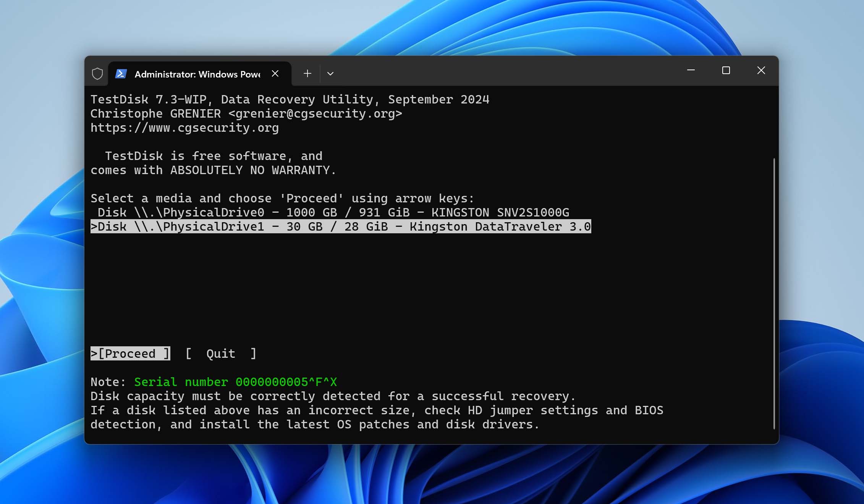Viewport: 864px width, 504px height.
Task: Select PhysicalDrive1 Kingston DataTraveler disk
Action: click(340, 226)
